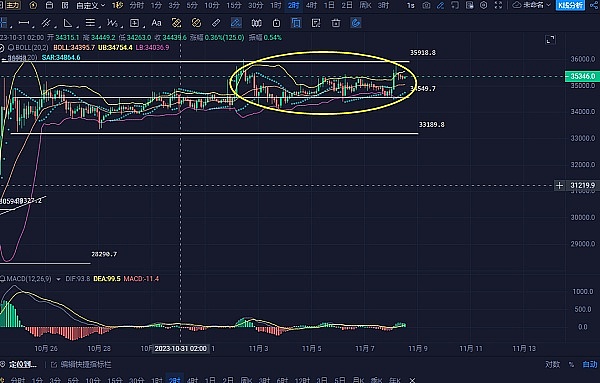Close the bottom timeframe bar with X

(x=412, y=380)
